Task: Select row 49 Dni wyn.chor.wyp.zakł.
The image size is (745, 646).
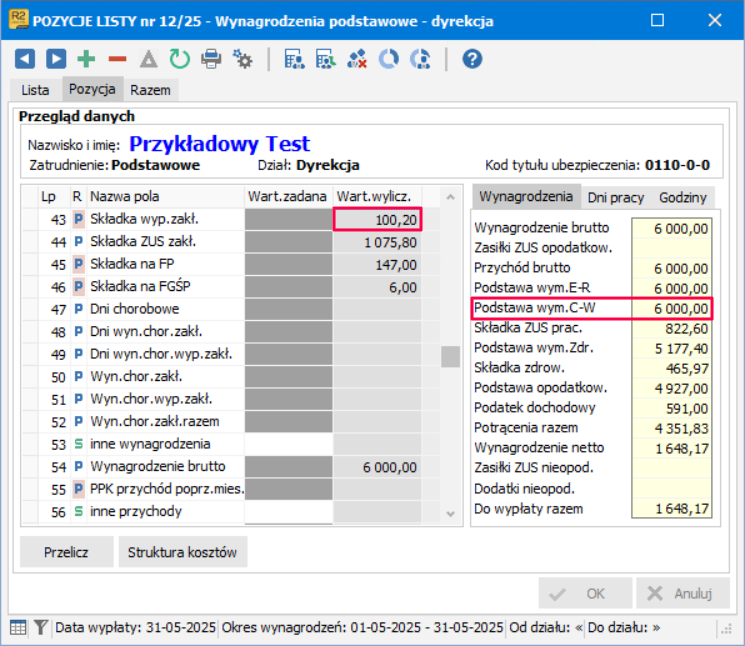Action: click(229, 354)
